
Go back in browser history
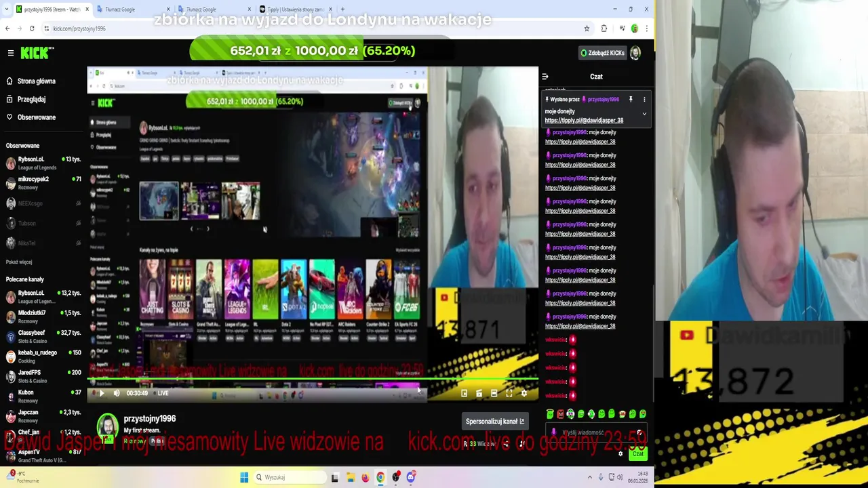(x=7, y=28)
